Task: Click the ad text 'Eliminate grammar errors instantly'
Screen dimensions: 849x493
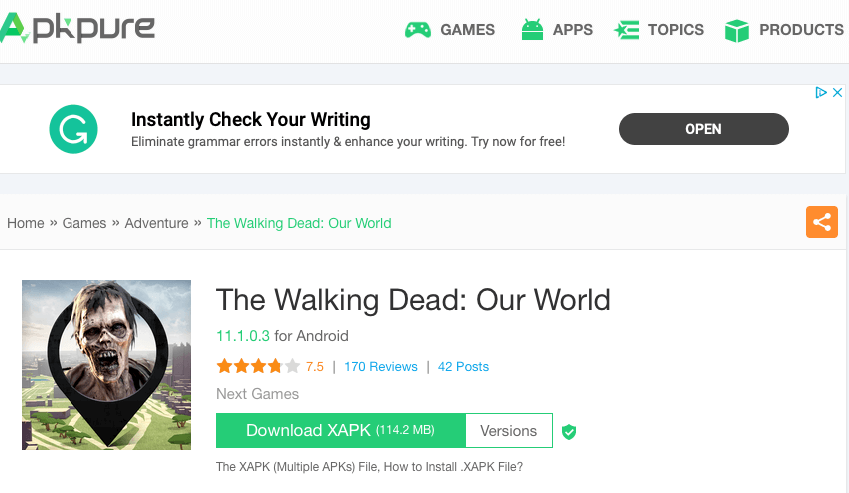Action: pyautogui.click(x=231, y=142)
